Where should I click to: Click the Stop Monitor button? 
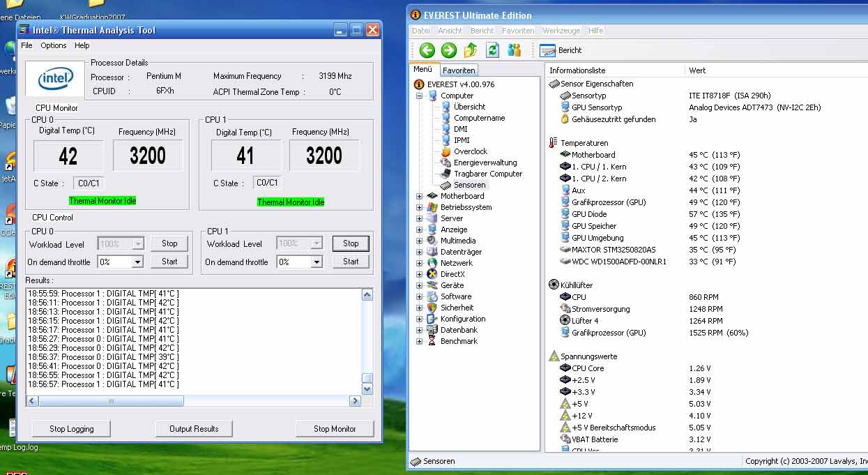click(x=335, y=429)
